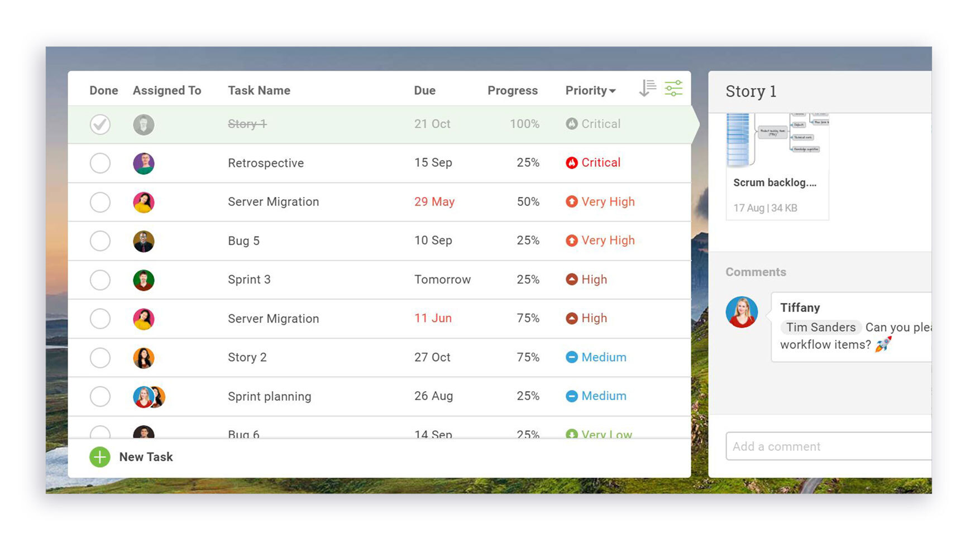This screenshot has height=539, width=980.
Task: Check the Done circle for Bug 5
Action: [x=100, y=241]
